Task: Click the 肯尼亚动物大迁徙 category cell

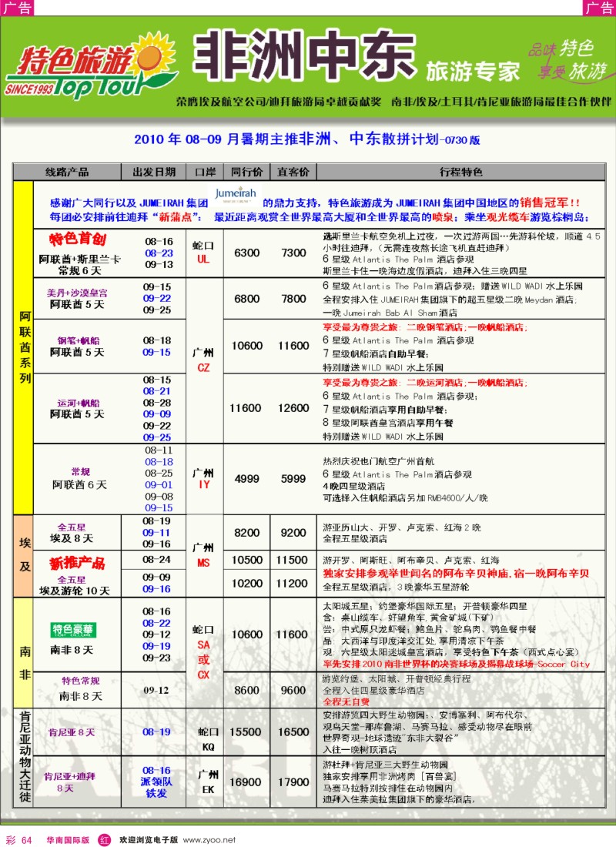Action: coord(24,758)
